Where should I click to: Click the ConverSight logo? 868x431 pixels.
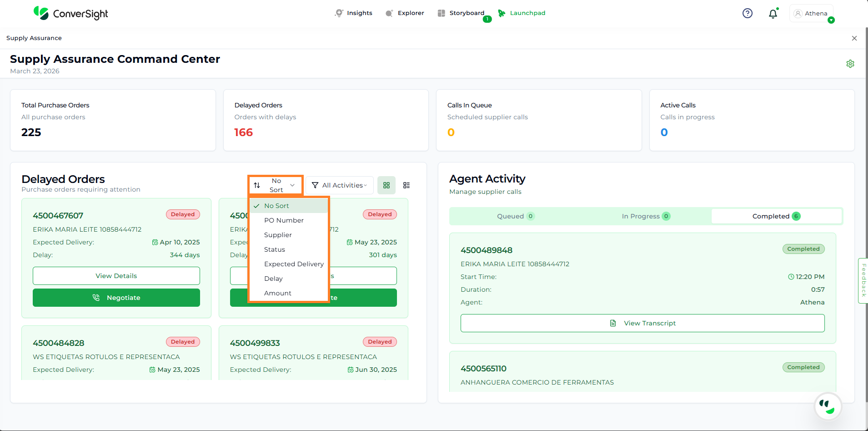[71, 14]
